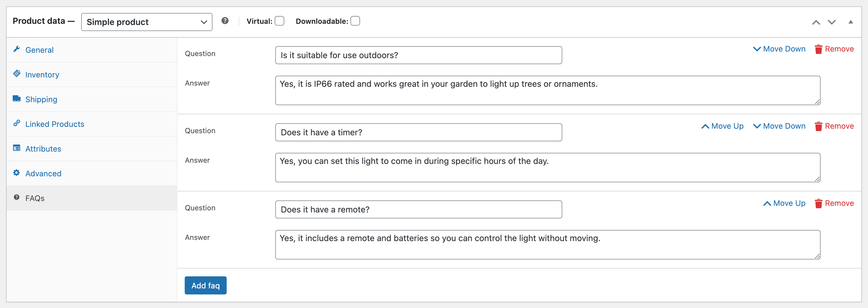Show the Advanced tab
Image resolution: width=868 pixels, height=308 pixels.
pyautogui.click(x=92, y=173)
